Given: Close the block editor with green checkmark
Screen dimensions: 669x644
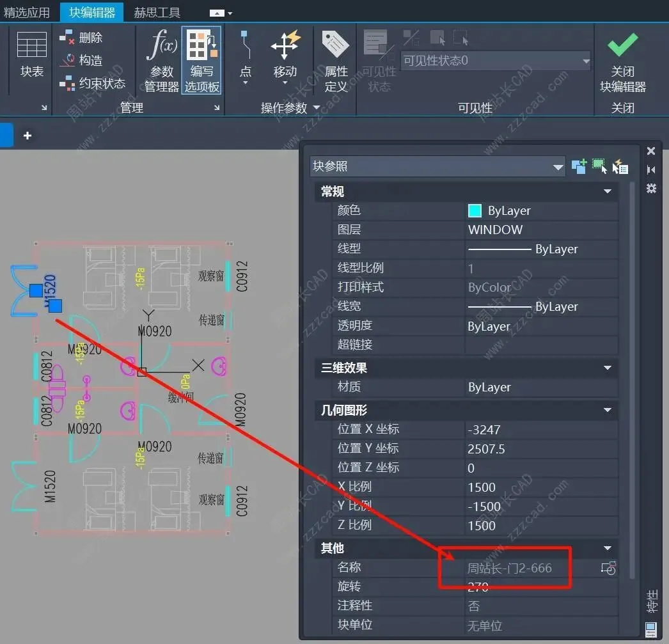Looking at the screenshot, I should click(x=622, y=61).
